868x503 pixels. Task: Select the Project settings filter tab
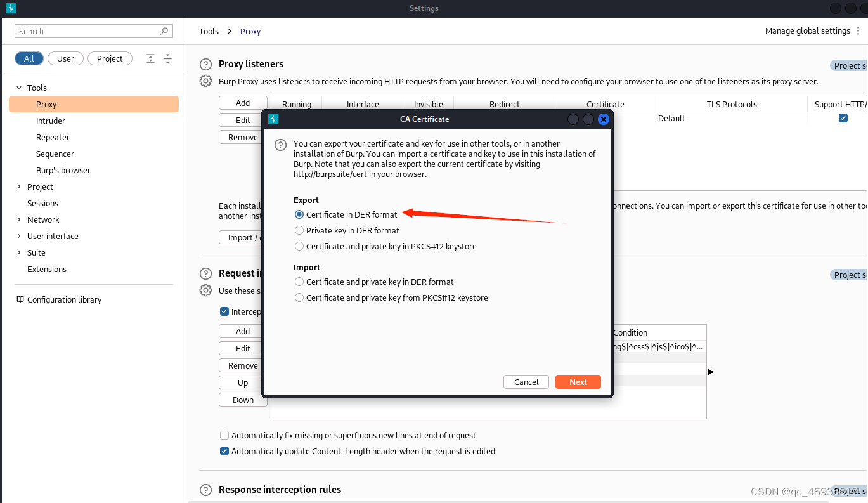(x=110, y=58)
